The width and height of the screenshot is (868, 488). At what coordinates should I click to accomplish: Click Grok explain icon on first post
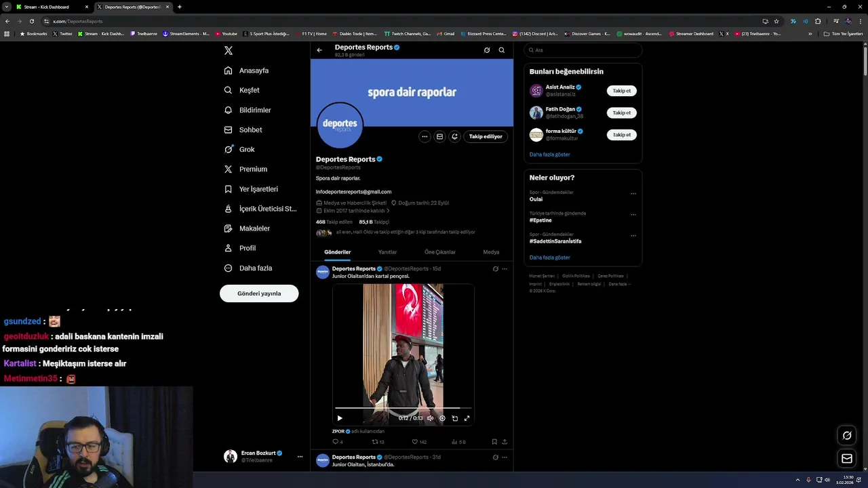(495, 269)
